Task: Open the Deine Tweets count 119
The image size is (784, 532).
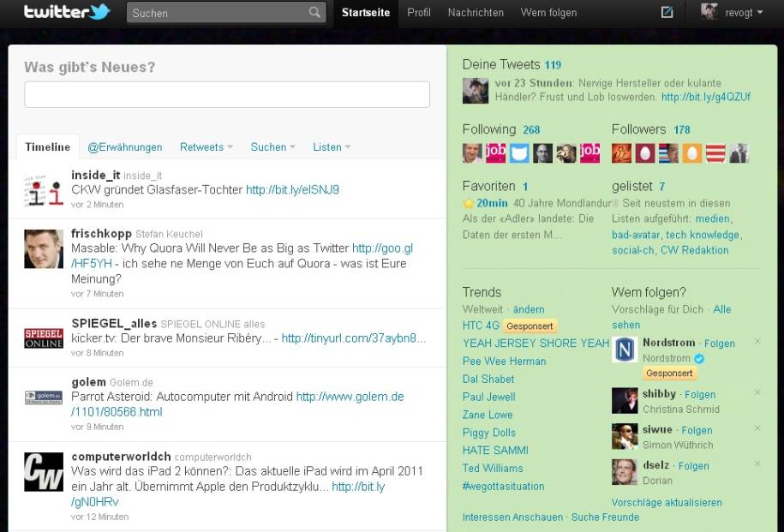Action: coord(553,65)
